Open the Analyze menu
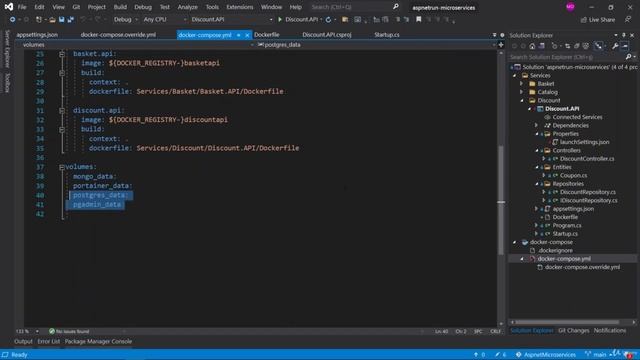 [x=187, y=7]
